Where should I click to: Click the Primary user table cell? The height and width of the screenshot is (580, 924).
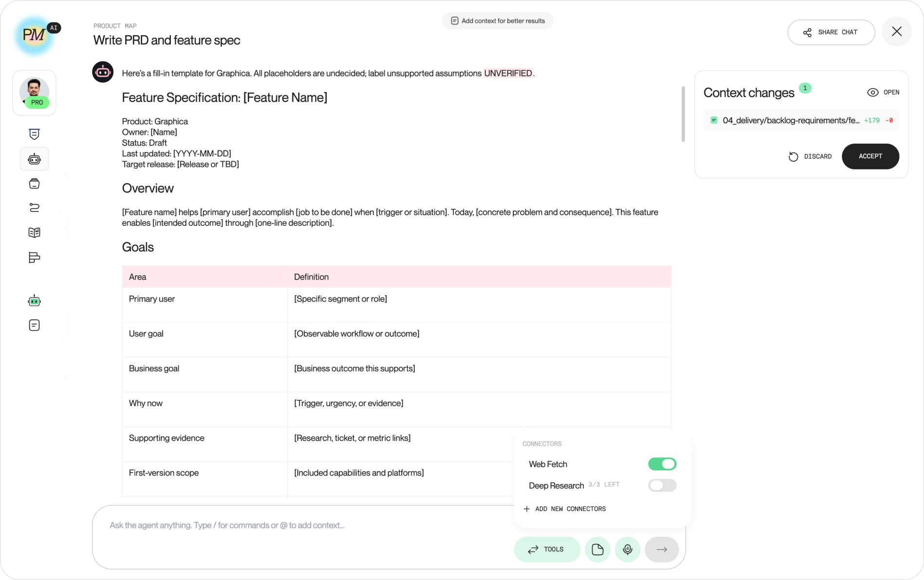point(204,305)
